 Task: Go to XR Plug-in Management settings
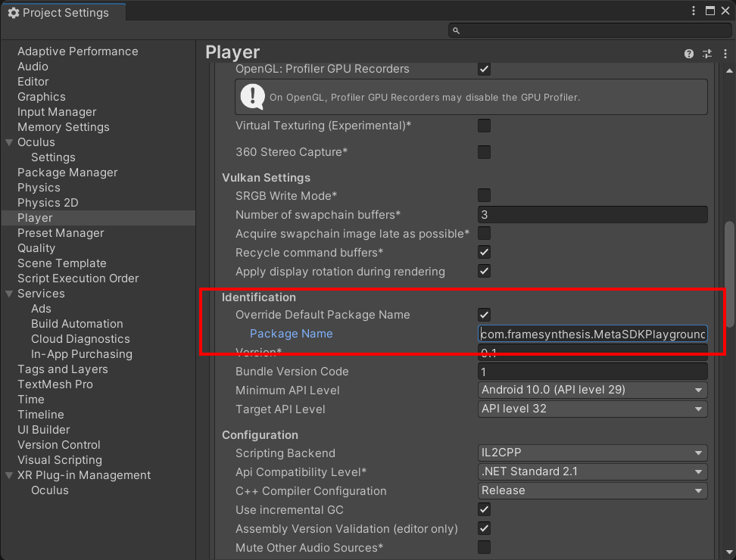(84, 475)
